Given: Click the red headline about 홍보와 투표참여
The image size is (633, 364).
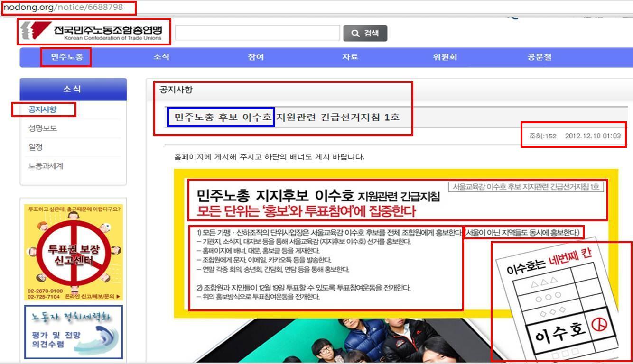Looking at the screenshot, I should [306, 211].
